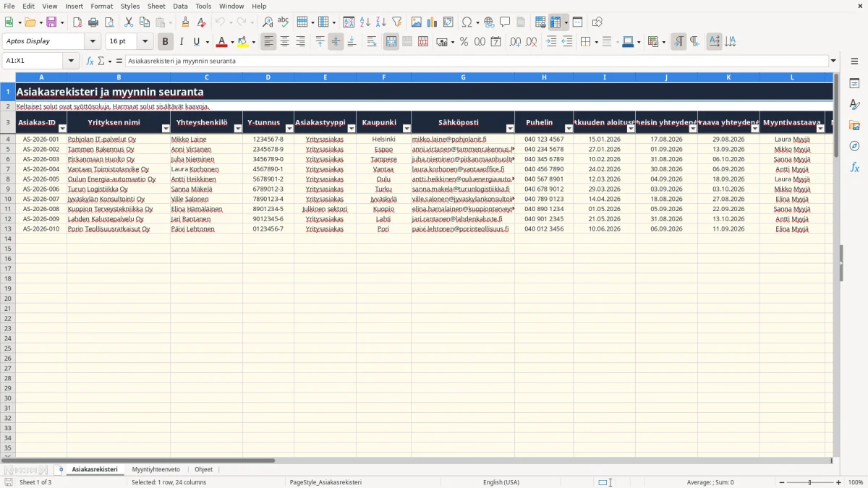868x488 pixels.
Task: Expand the formula bar
Action: [833, 61]
